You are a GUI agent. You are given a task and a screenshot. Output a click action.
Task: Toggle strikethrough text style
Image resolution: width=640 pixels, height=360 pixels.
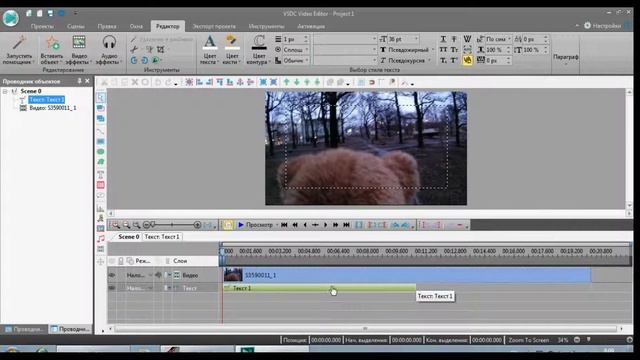coord(454,39)
